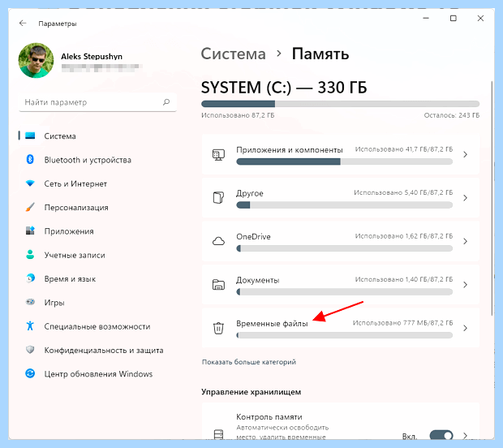Expand the Документы category chevron
The width and height of the screenshot is (503, 448).
coord(465,285)
